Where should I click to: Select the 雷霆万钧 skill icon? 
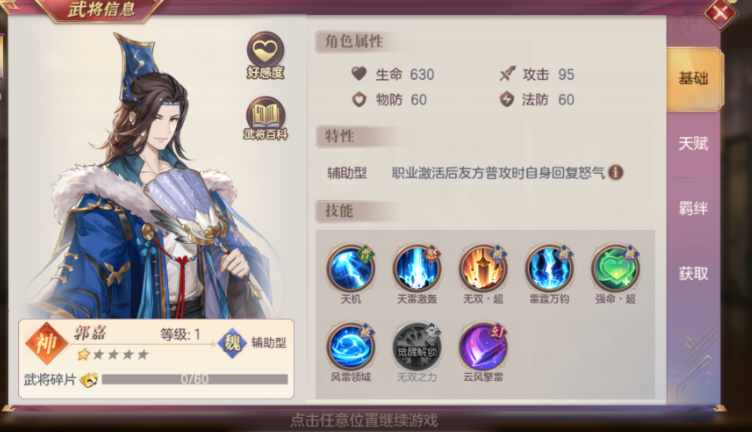tap(549, 268)
